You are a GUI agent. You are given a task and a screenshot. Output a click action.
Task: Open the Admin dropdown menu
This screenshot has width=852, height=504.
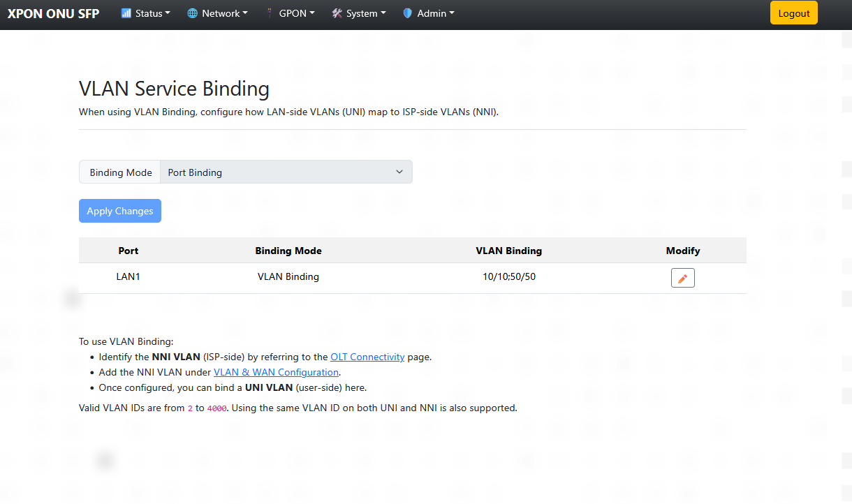(429, 13)
